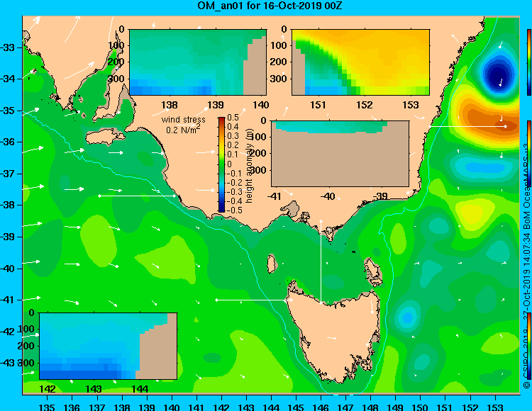Screen dimensions: 532x411
Task: Click the '-33' latitude label on the left axis
Action: coord(8,47)
